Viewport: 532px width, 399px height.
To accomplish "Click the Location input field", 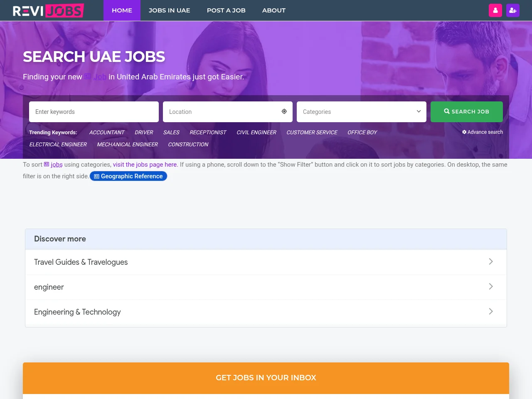I will (228, 112).
